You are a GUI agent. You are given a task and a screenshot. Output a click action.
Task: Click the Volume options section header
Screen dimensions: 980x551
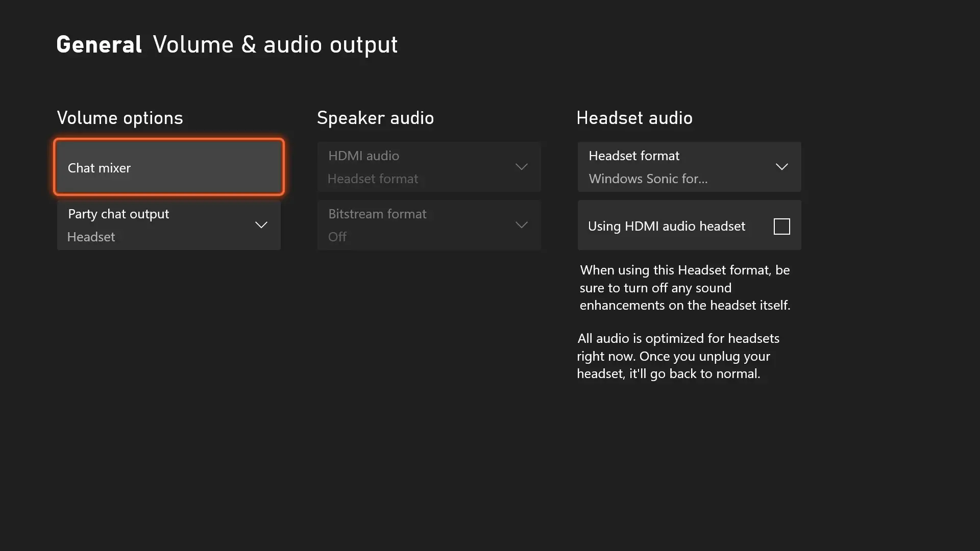(120, 117)
